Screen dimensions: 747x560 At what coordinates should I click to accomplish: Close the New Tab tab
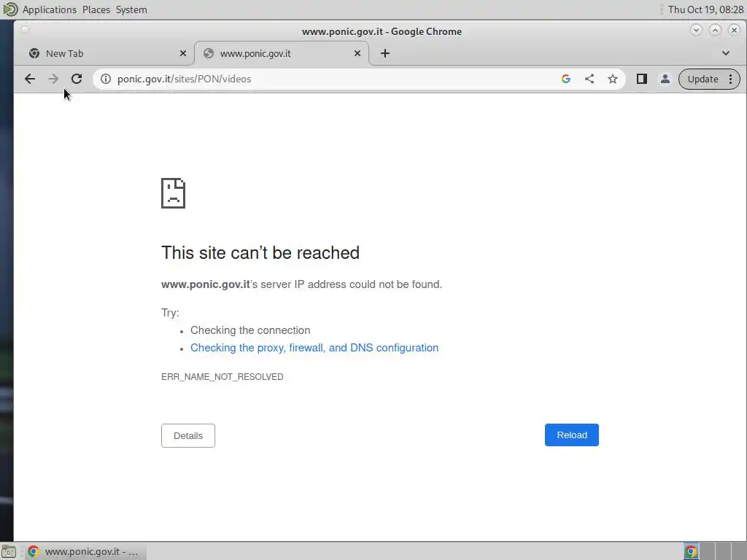coord(183,53)
